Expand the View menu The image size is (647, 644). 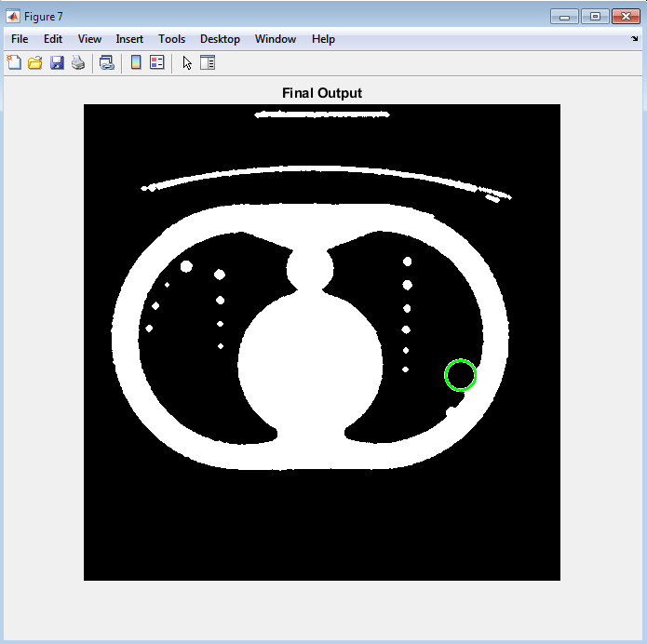coord(89,39)
